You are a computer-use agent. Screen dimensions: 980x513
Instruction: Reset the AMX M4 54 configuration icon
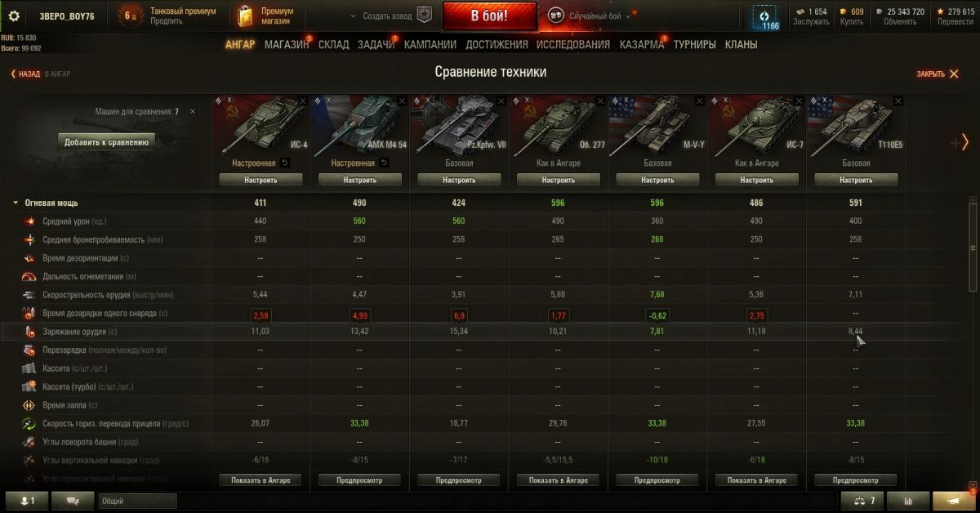click(385, 163)
